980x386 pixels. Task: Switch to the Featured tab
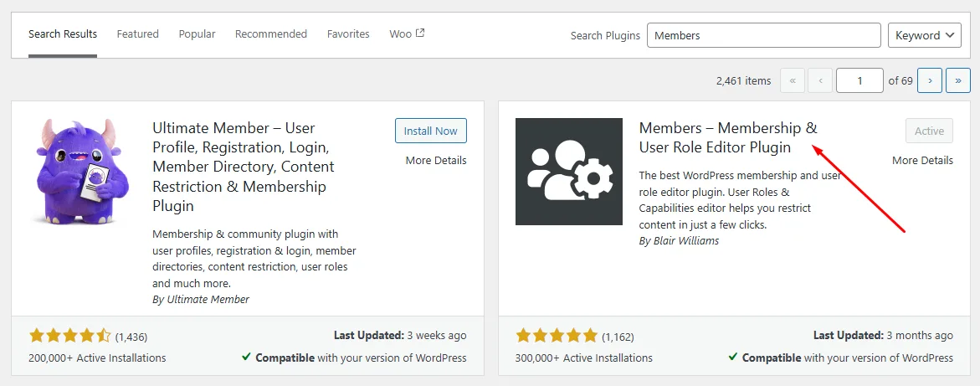(x=137, y=33)
